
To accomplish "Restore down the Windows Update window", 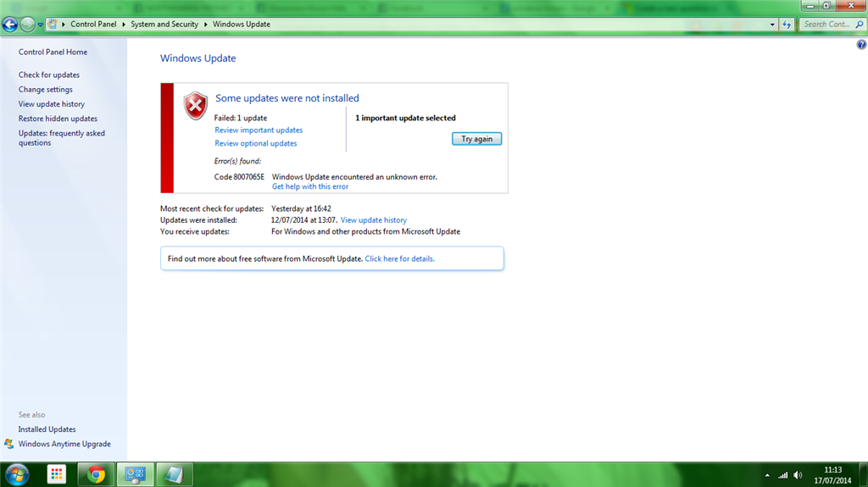I will point(826,6).
